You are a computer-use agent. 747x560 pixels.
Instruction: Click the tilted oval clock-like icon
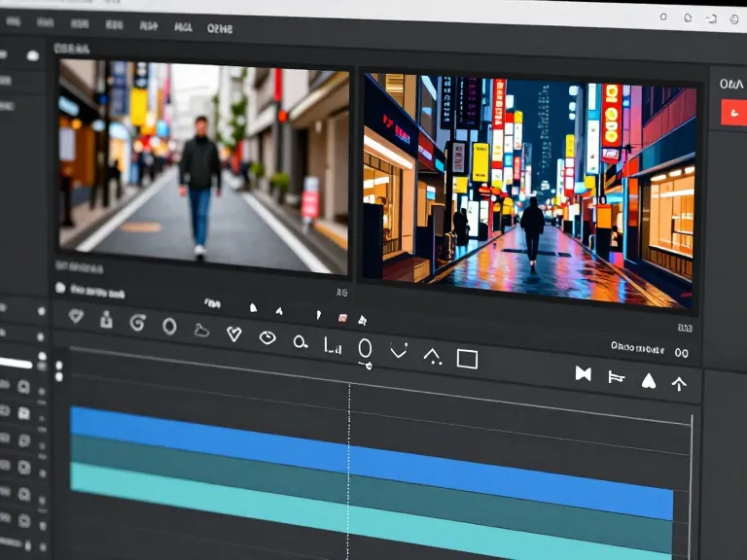267,337
